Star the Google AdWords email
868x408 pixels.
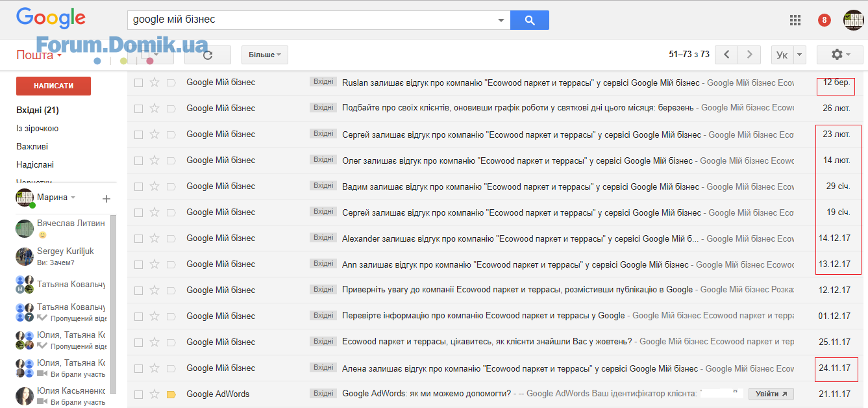pos(155,394)
